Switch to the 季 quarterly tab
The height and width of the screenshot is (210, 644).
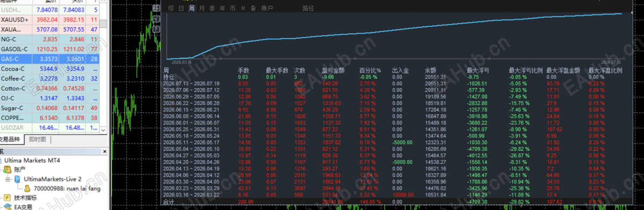click(212, 8)
